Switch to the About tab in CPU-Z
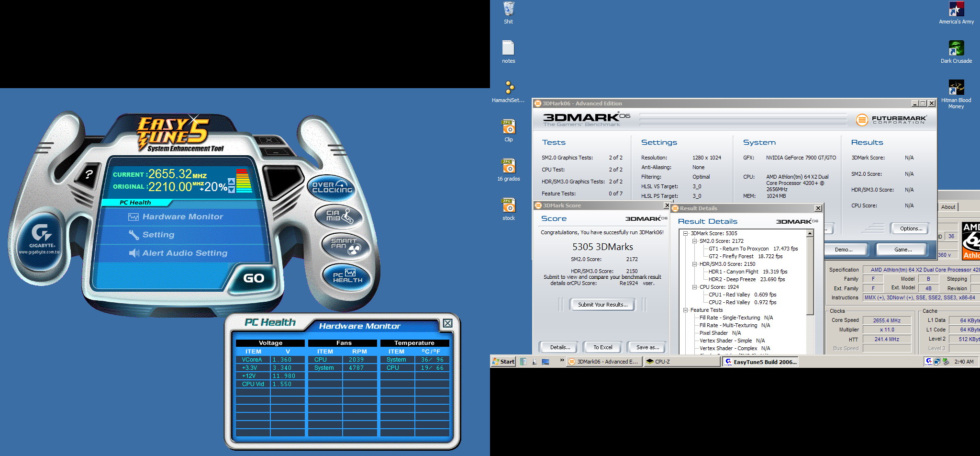This screenshot has width=980, height=456. click(947, 207)
